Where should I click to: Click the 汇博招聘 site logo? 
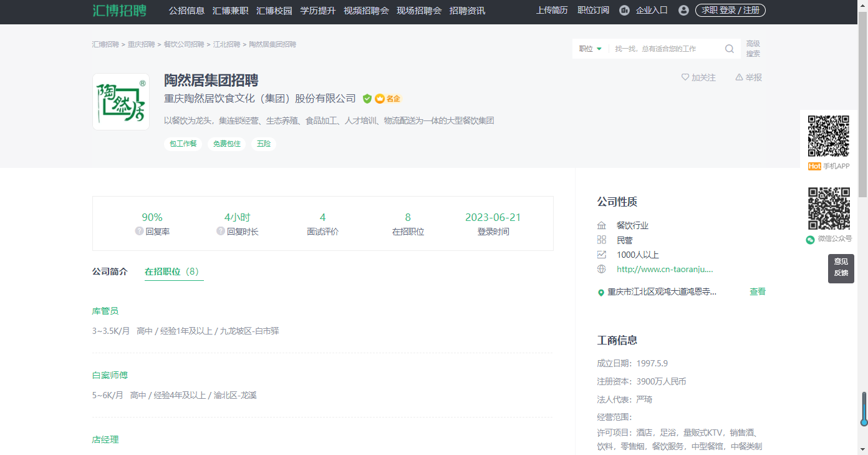point(119,10)
